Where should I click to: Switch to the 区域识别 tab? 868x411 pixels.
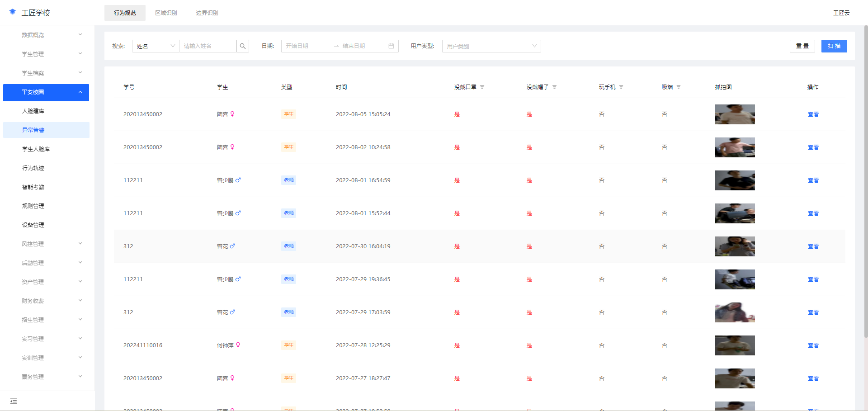click(x=166, y=13)
